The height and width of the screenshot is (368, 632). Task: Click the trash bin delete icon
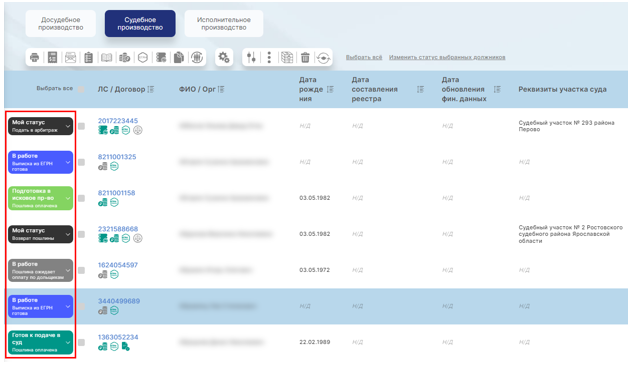305,58
